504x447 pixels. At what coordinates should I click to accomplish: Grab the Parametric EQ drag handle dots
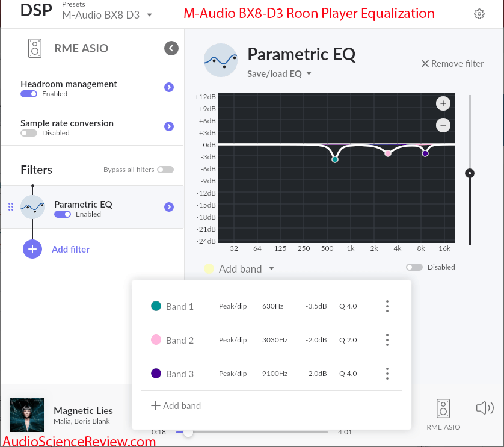pos(11,207)
